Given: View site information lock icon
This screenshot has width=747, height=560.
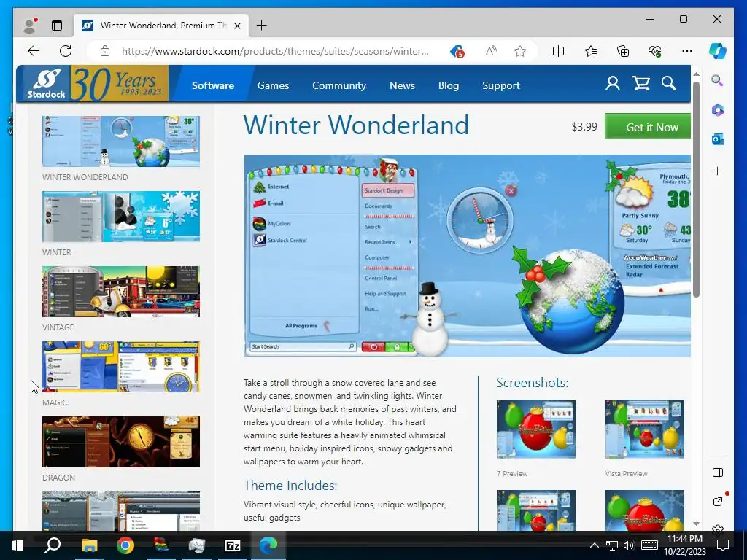Looking at the screenshot, I should coord(105,51).
